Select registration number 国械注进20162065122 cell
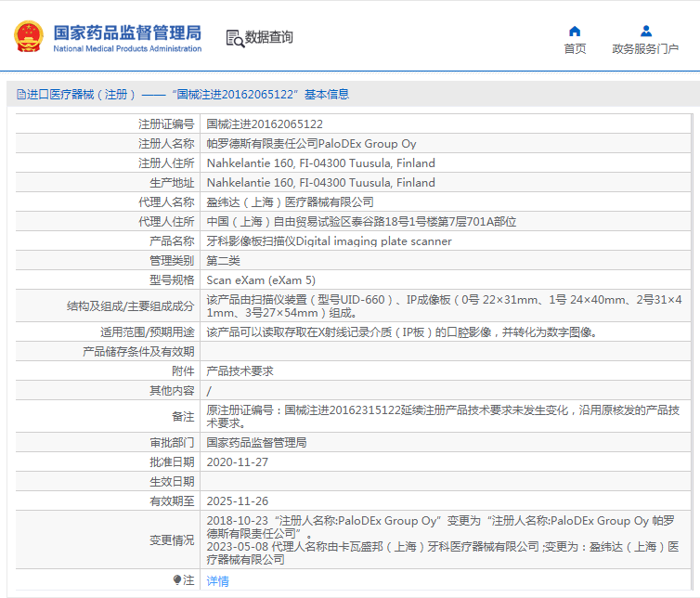Viewport: 700px width, 598px height. pyautogui.click(x=265, y=124)
